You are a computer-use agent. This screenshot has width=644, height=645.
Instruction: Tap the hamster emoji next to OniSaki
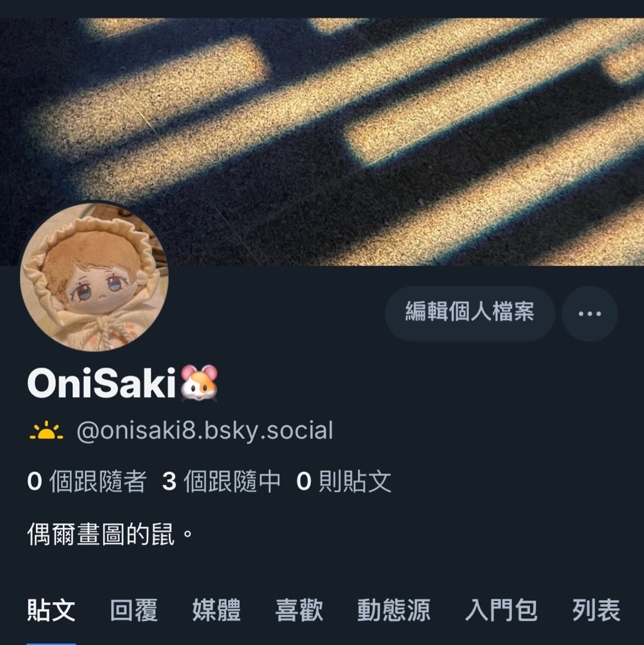(x=199, y=382)
